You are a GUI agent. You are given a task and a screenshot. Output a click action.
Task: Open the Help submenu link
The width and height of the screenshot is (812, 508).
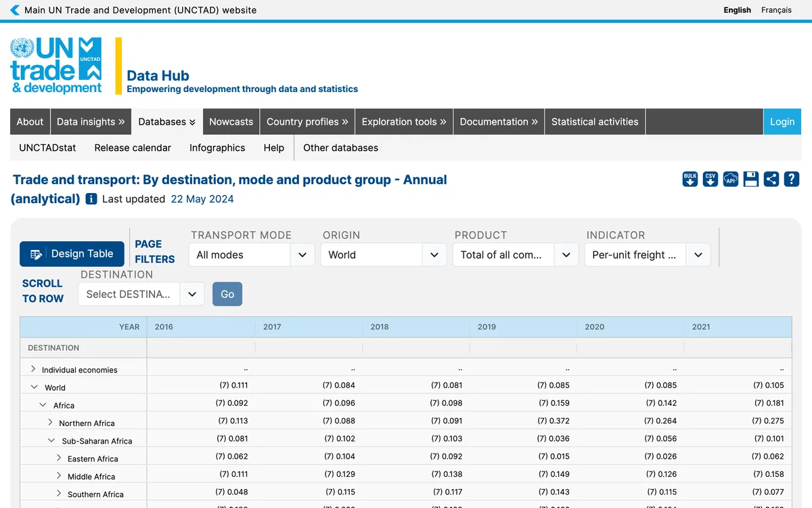274,148
